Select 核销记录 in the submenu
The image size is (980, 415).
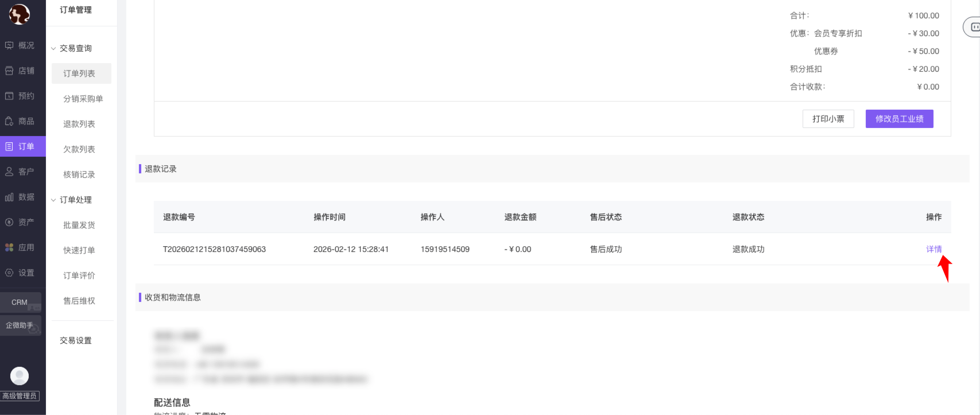click(79, 174)
